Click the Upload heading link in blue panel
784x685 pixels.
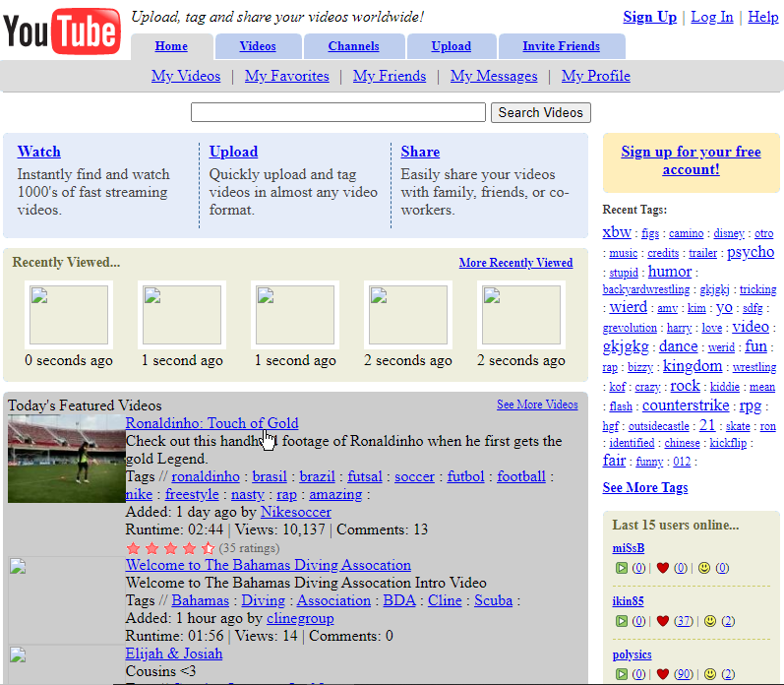[x=233, y=152]
